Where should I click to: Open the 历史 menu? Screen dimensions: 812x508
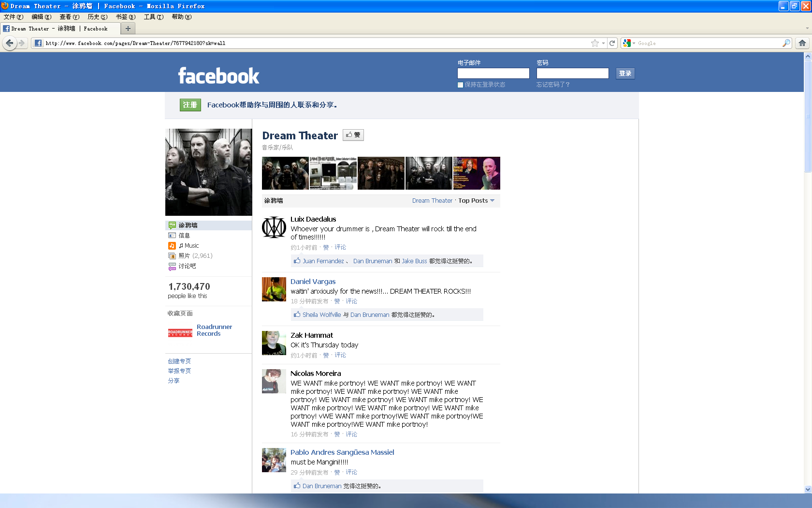coord(98,17)
